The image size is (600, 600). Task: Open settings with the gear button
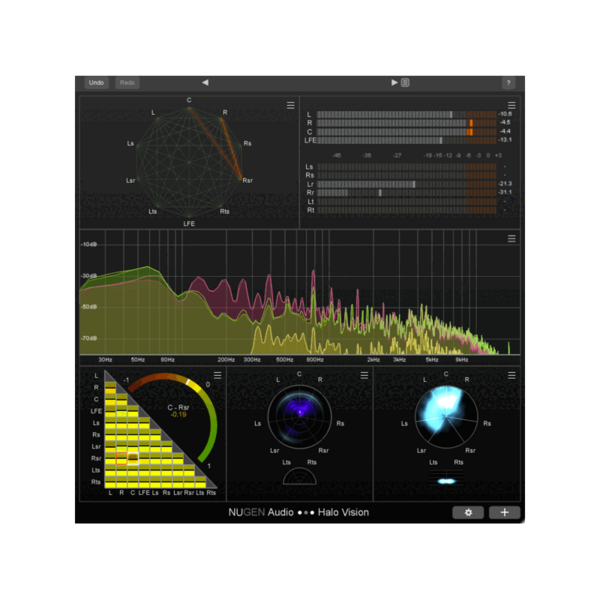tap(468, 512)
